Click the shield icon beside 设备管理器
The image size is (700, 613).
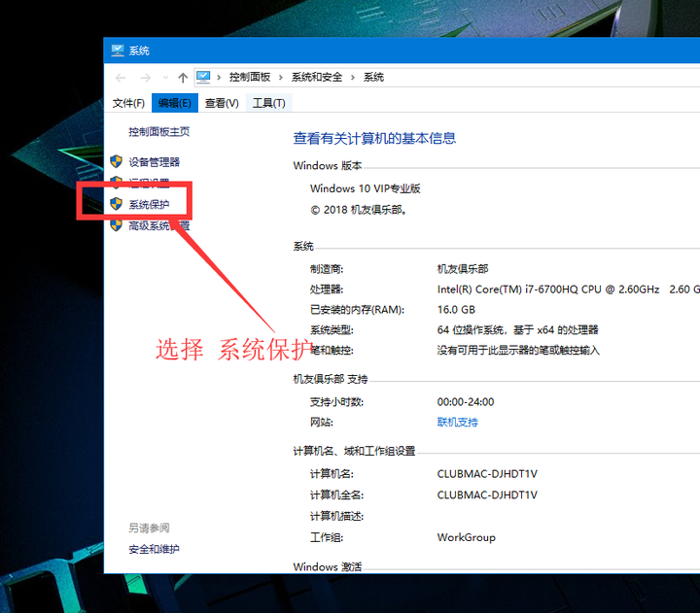[x=116, y=161]
